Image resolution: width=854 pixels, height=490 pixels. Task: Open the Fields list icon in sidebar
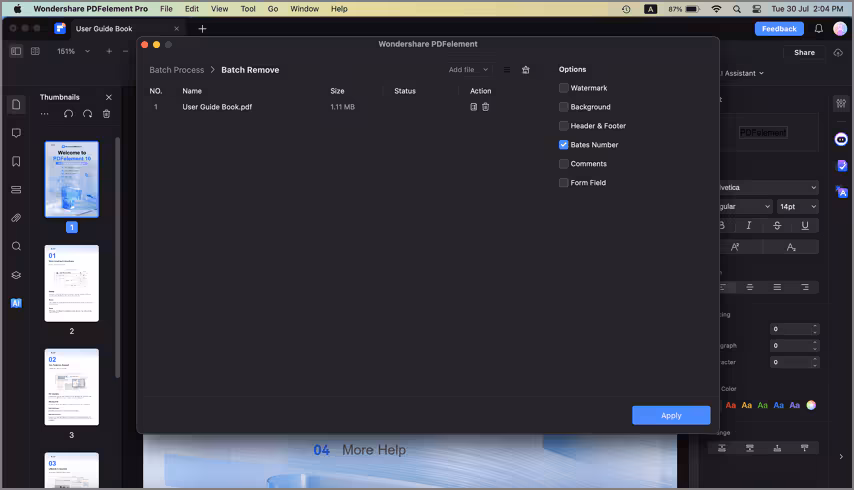click(x=16, y=189)
